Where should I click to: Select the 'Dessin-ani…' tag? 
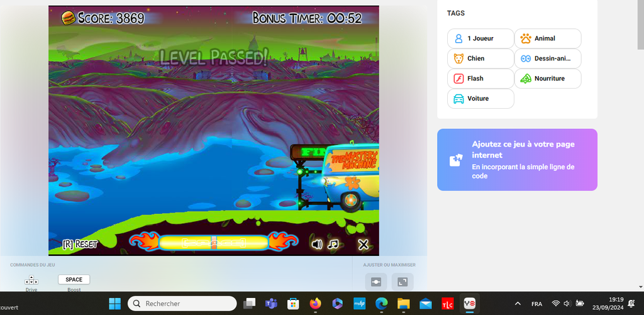548,58
